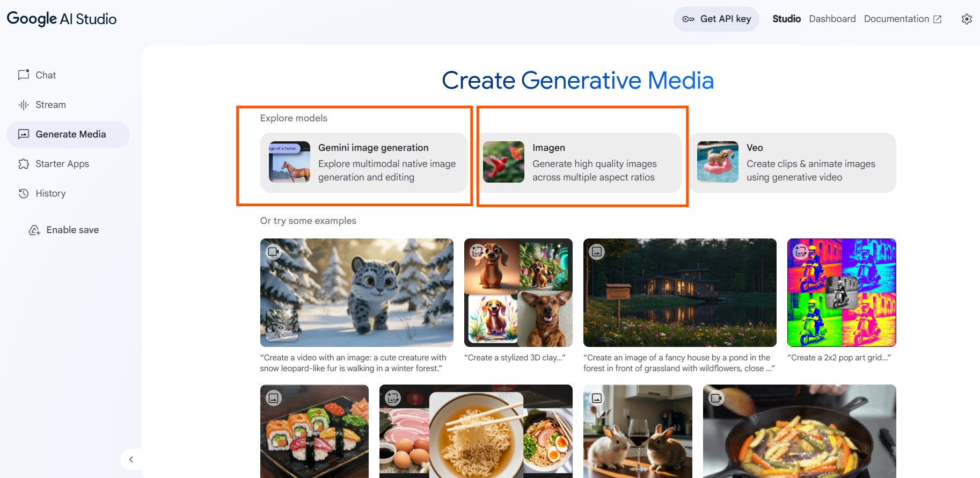
Task: Click the Starter Apps puzzle icon
Action: pyautogui.click(x=24, y=164)
